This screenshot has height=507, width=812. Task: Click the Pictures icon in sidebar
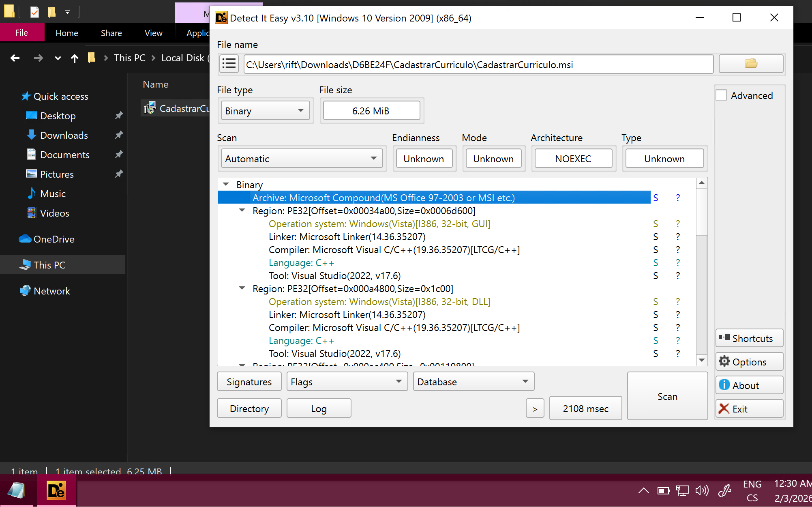click(x=31, y=174)
